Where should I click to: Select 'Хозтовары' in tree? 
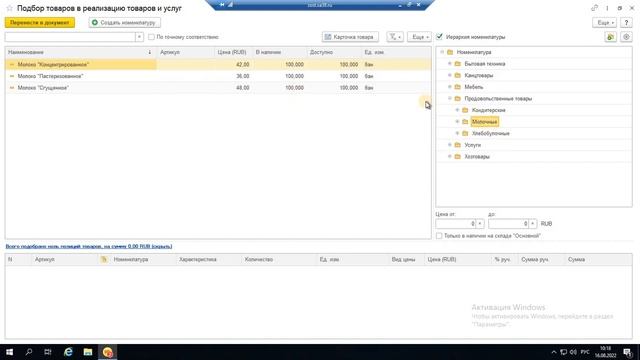(x=477, y=156)
